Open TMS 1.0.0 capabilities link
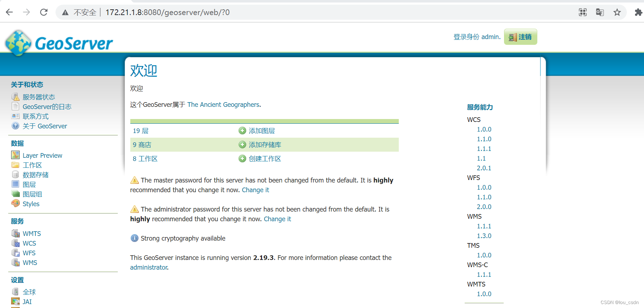This screenshot has width=644, height=308. pyautogui.click(x=484, y=255)
